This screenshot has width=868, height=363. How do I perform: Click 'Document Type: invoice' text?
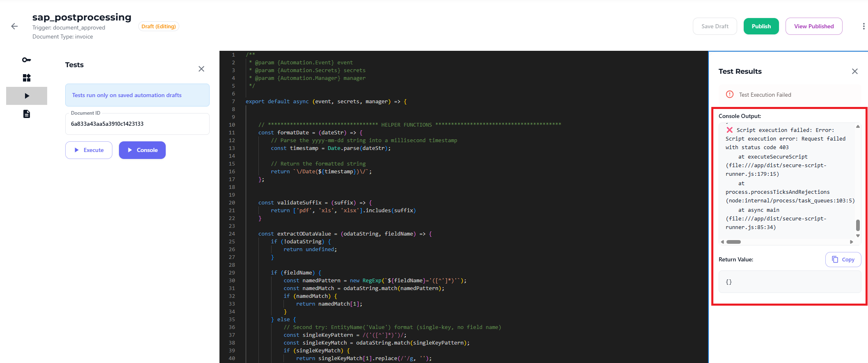[63, 36]
